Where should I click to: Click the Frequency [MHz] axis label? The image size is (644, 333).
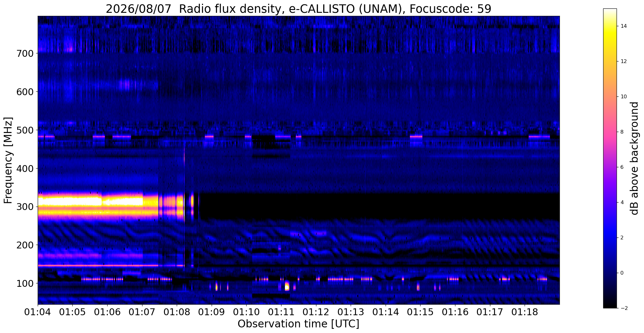(x=8, y=160)
